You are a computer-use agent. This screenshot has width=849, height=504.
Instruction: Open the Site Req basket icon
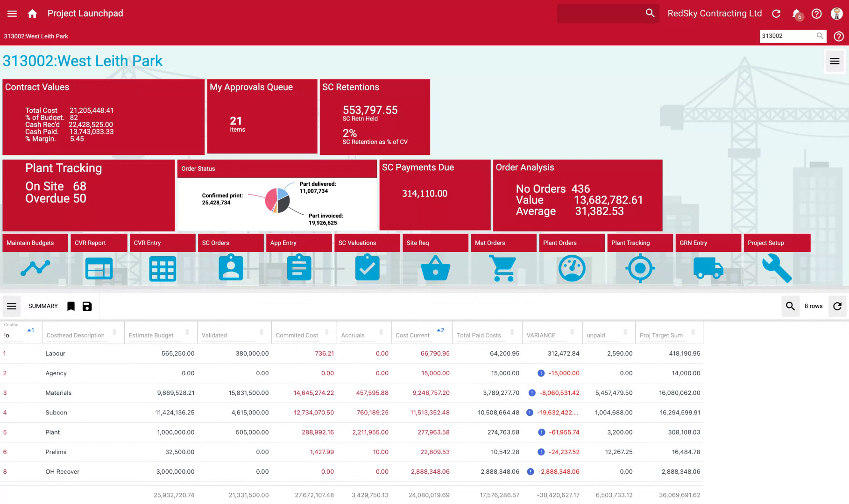point(435,268)
